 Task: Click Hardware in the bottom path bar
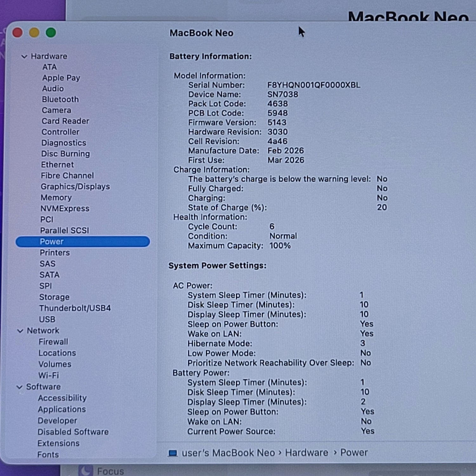coord(307,453)
